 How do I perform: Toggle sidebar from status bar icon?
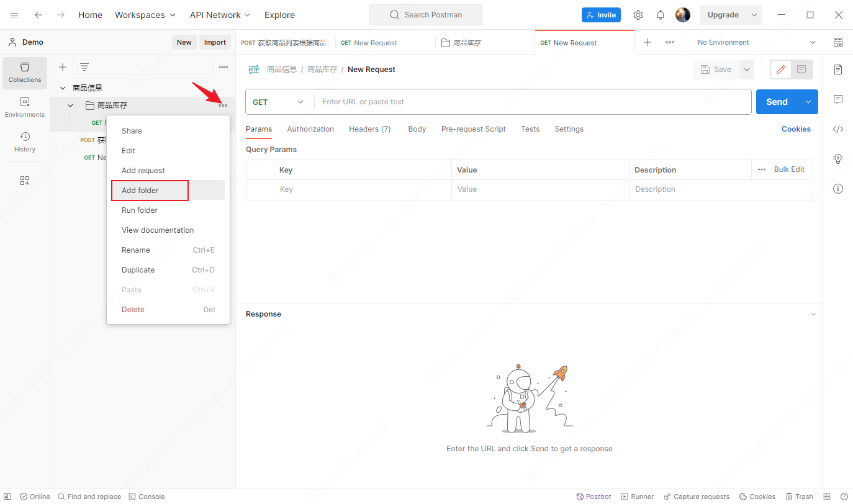point(7,497)
